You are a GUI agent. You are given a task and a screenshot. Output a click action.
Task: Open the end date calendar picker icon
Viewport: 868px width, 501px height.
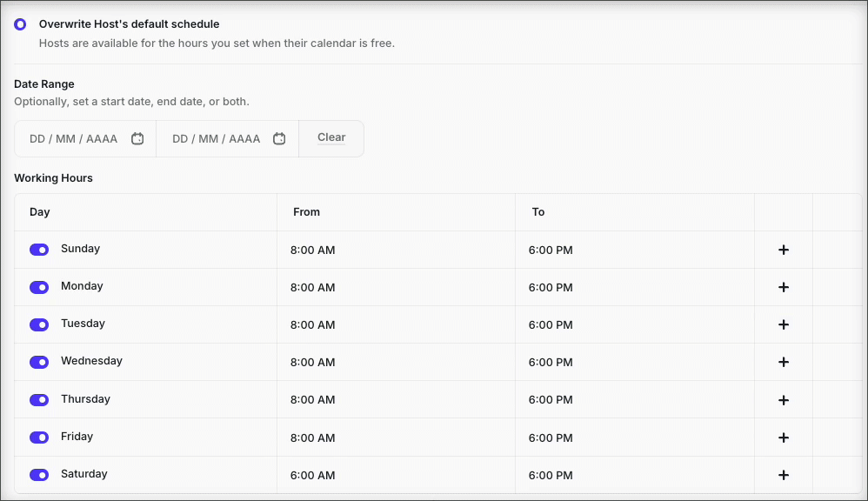279,138
